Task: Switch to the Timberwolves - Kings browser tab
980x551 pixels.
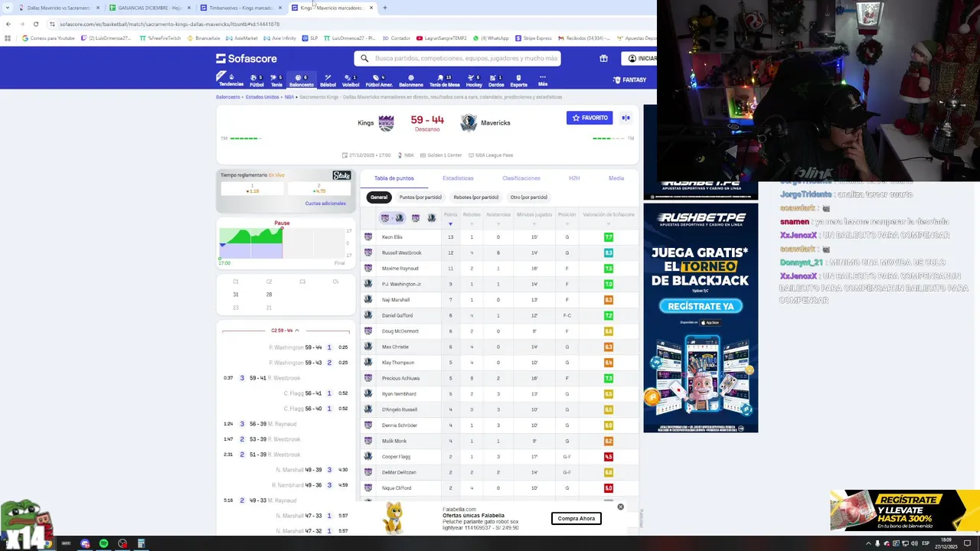Action: [x=240, y=8]
